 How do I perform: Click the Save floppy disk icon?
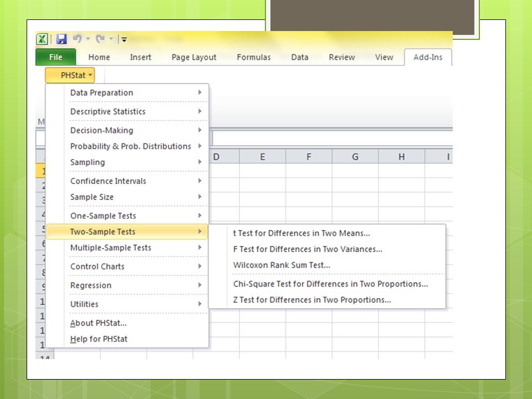coord(62,39)
